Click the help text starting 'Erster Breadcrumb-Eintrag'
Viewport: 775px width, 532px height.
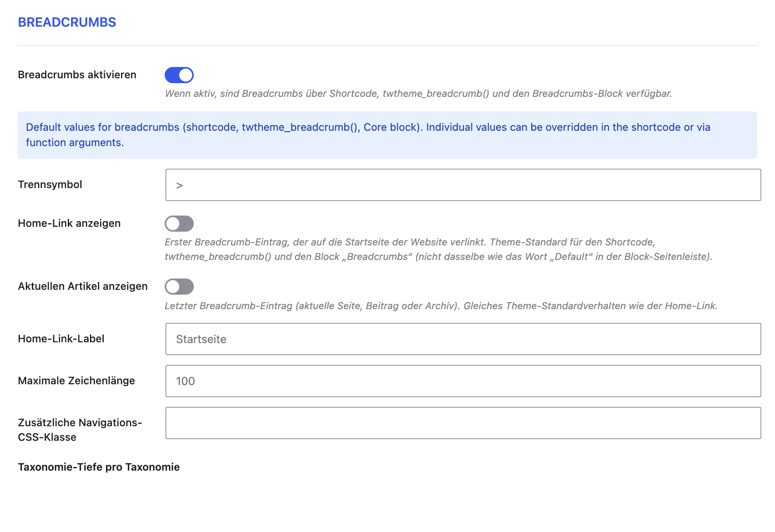tap(439, 249)
